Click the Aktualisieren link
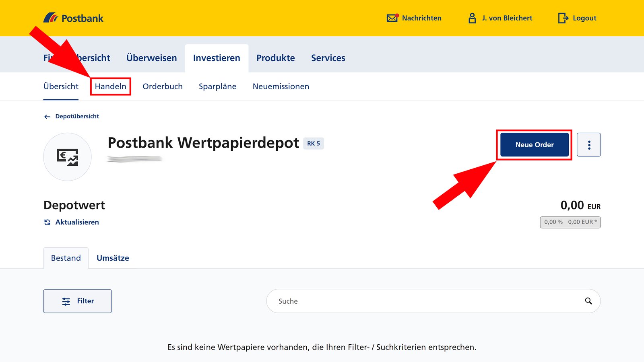644x362 pixels. (77, 222)
